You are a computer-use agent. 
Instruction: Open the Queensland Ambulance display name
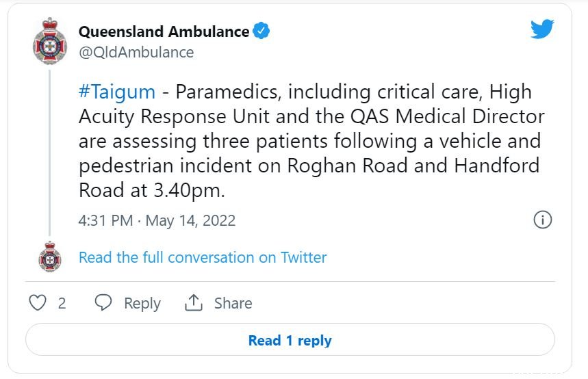tap(164, 31)
